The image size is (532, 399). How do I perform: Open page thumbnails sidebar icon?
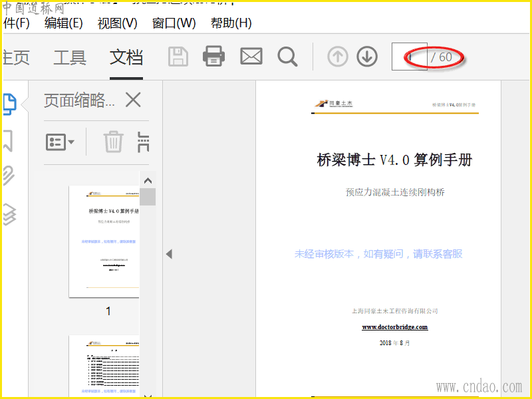(x=9, y=104)
